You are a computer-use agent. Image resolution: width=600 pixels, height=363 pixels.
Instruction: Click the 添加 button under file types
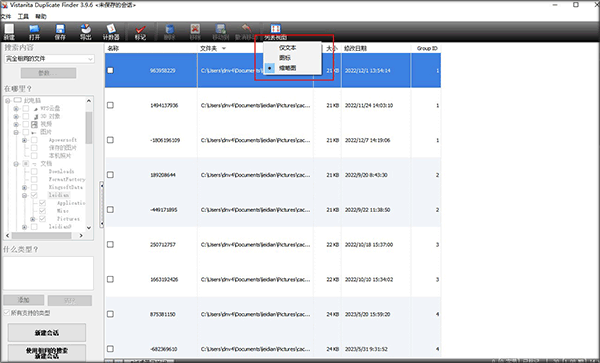(24, 300)
